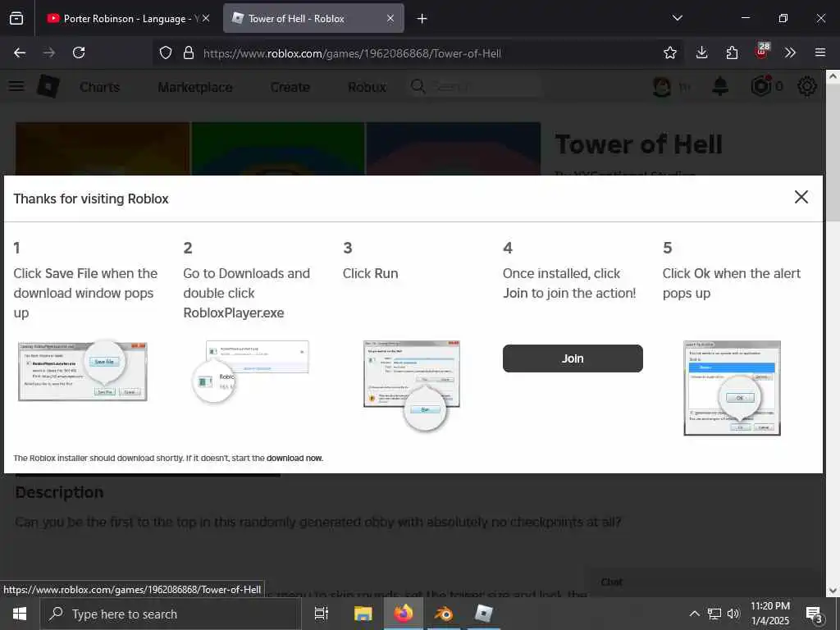Expand the list all tabs dropdown

click(x=677, y=18)
